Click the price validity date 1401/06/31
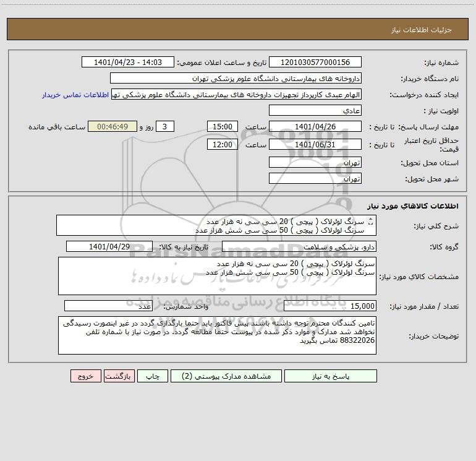The width and height of the screenshot is (476, 461). [315, 144]
